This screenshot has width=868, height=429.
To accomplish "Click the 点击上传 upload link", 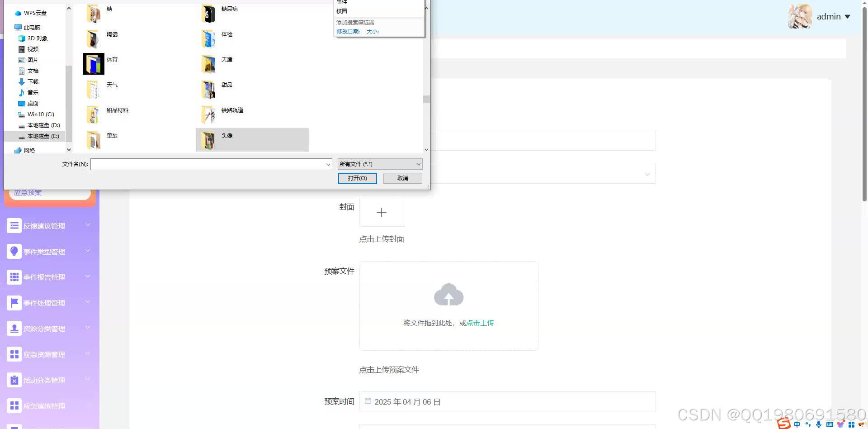I will (479, 323).
